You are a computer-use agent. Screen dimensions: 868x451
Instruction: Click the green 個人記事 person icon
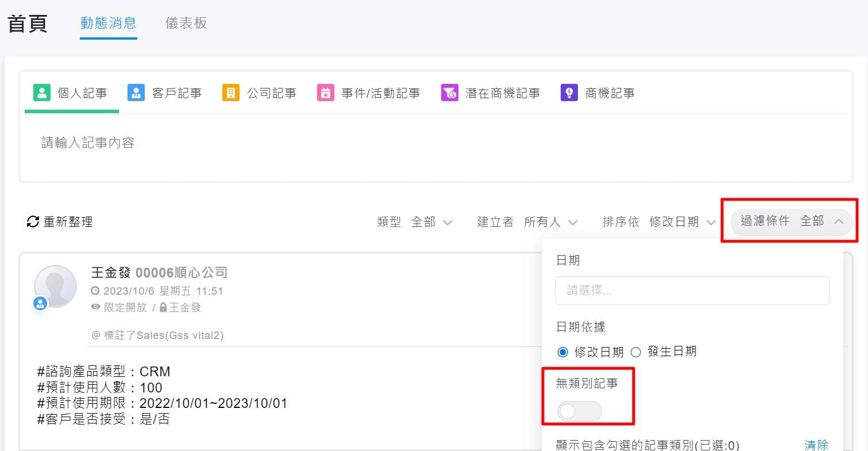point(42,92)
